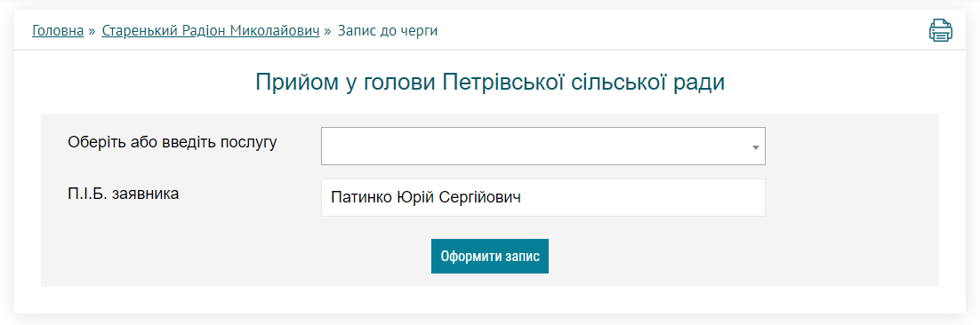Submit with the Оформити запис button
980x325 pixels.
click(490, 257)
